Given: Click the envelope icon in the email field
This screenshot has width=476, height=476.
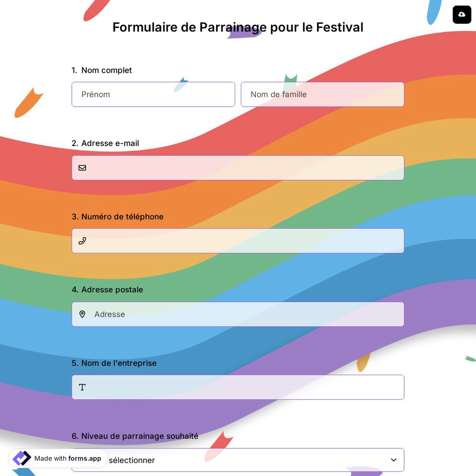Looking at the screenshot, I should (x=82, y=168).
